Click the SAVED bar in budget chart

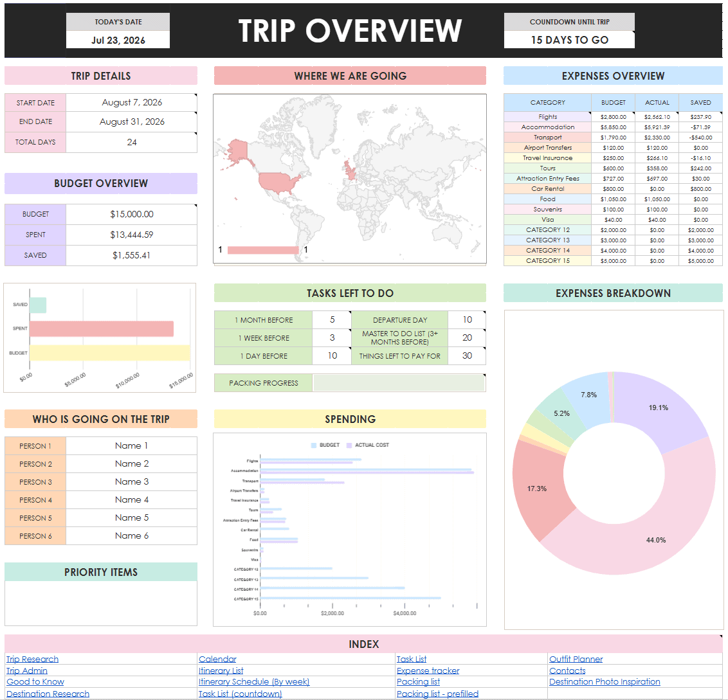[x=37, y=305]
